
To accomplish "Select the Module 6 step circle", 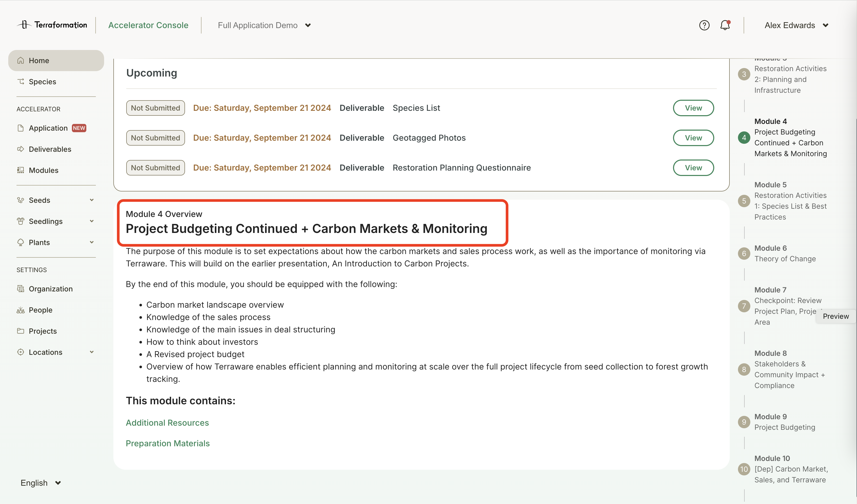I will pyautogui.click(x=744, y=253).
